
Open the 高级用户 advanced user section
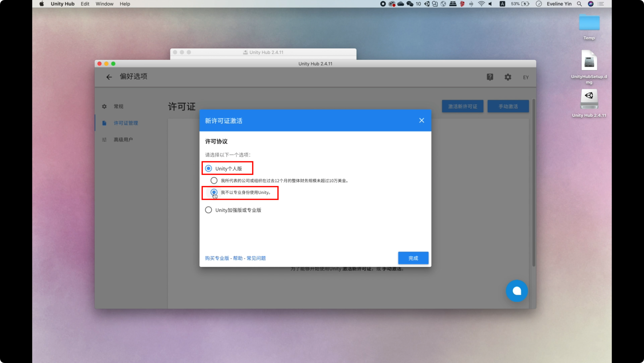coord(123,139)
